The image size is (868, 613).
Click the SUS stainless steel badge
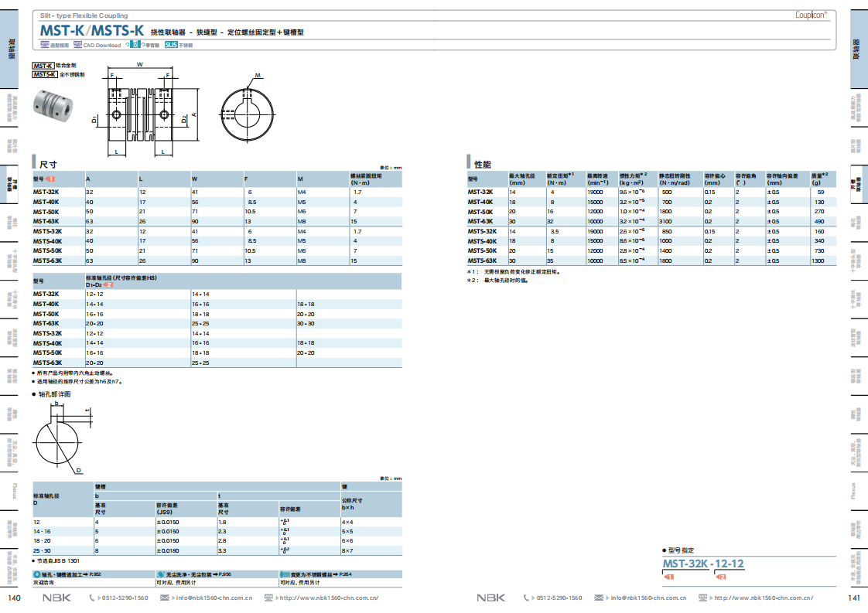click(x=171, y=45)
